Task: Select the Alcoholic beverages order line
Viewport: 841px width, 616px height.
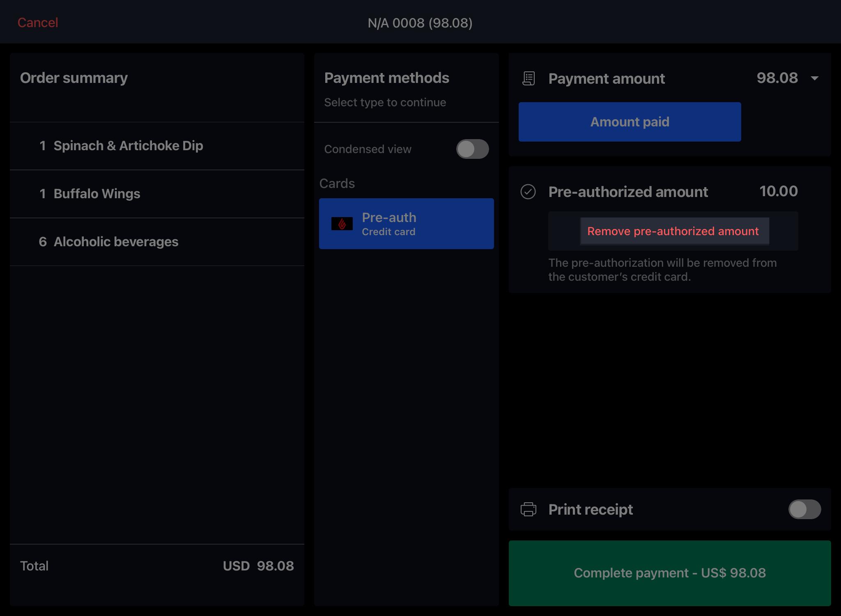Action: coord(157,242)
